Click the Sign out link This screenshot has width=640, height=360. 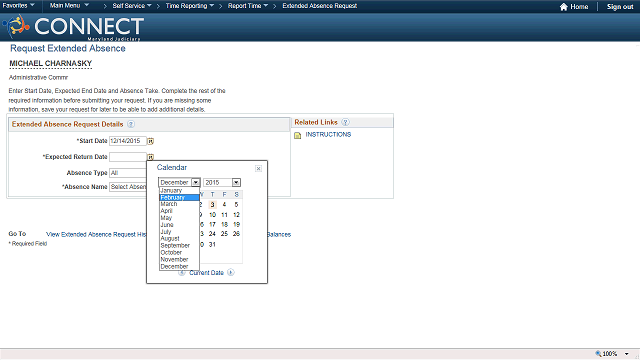(620, 7)
